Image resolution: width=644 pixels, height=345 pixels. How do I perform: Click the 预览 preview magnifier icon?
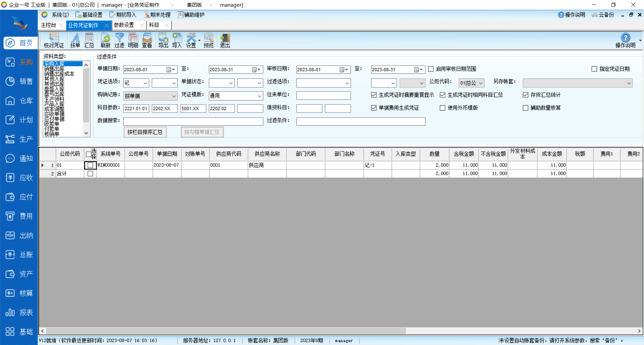(x=208, y=41)
